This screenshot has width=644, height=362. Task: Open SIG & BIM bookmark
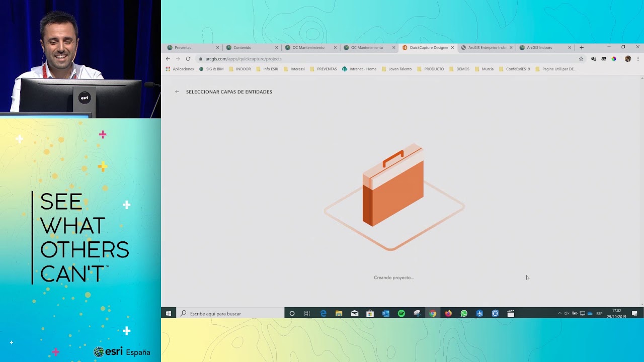pos(211,69)
